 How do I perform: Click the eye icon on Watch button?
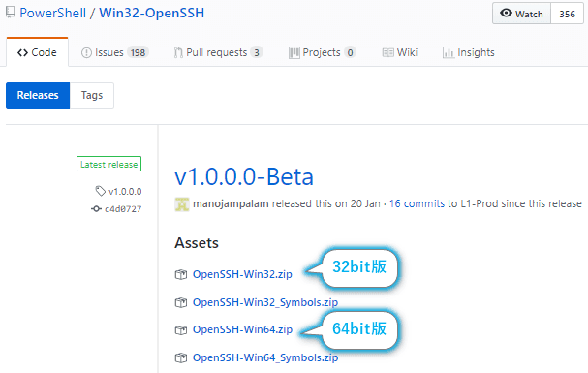click(x=506, y=14)
